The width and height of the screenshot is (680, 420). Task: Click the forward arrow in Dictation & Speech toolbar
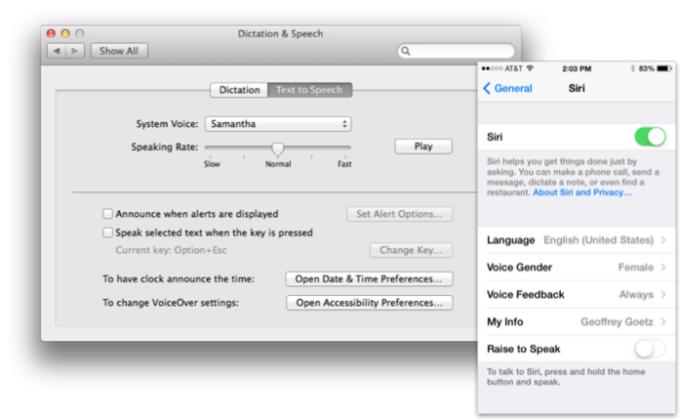tap(75, 51)
